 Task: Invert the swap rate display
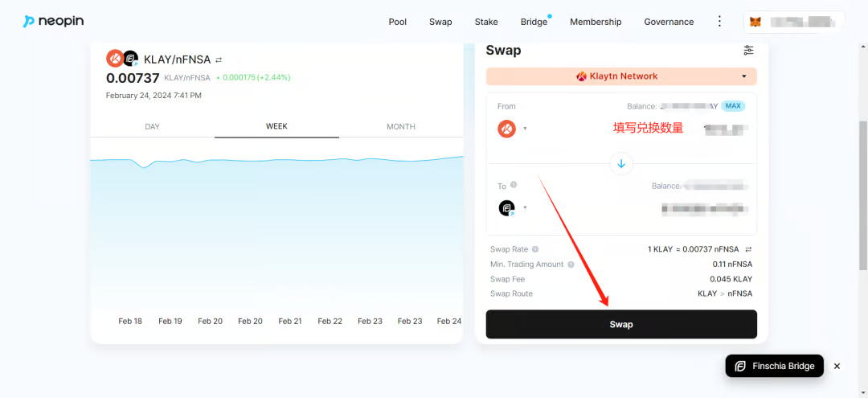coord(749,249)
